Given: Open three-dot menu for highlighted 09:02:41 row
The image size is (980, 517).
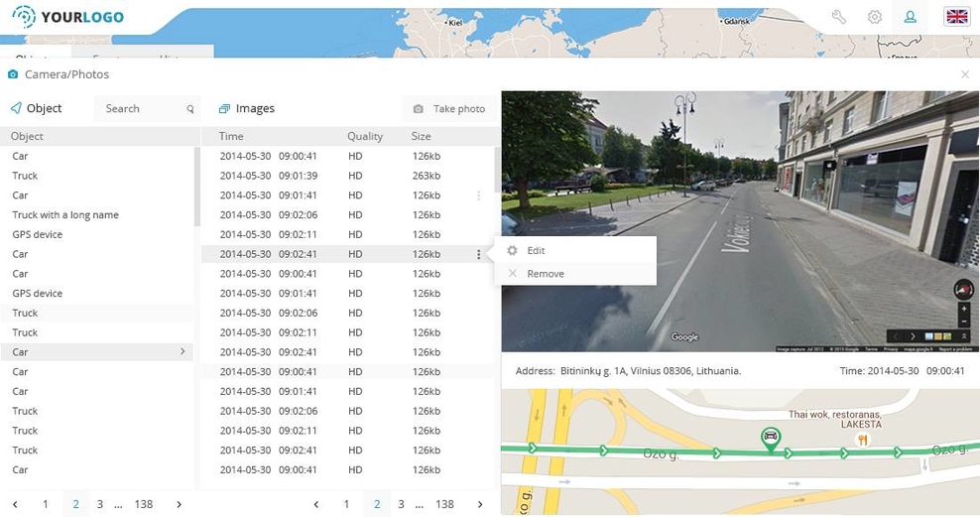Looking at the screenshot, I should tap(479, 254).
